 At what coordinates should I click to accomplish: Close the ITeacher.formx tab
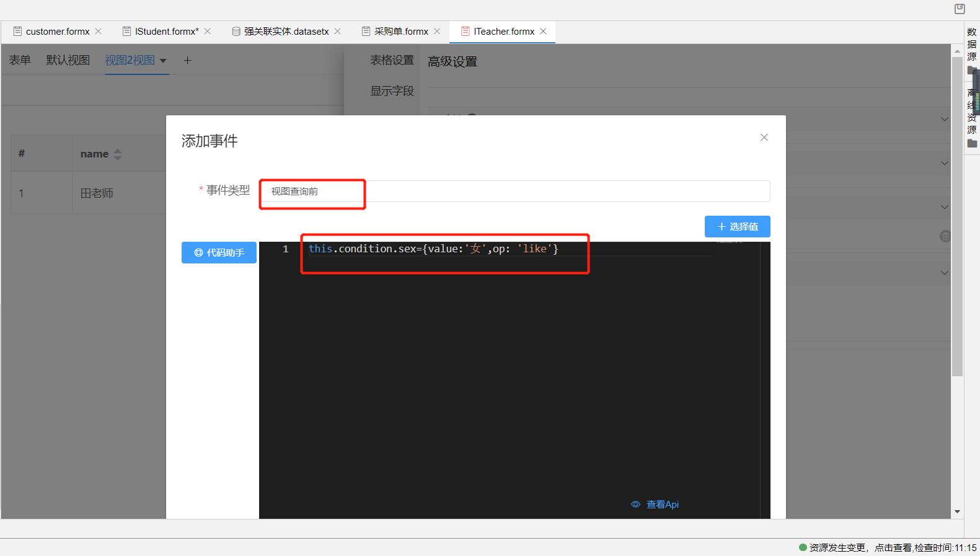(x=543, y=31)
